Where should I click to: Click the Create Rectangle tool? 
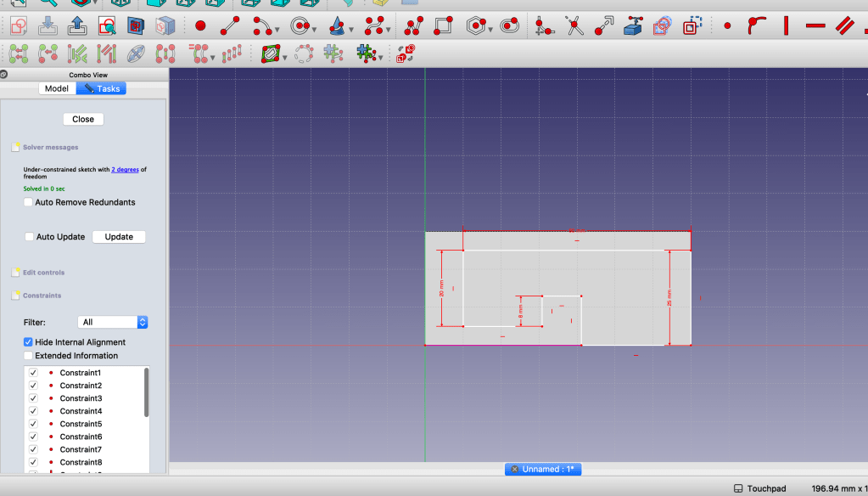(x=442, y=26)
